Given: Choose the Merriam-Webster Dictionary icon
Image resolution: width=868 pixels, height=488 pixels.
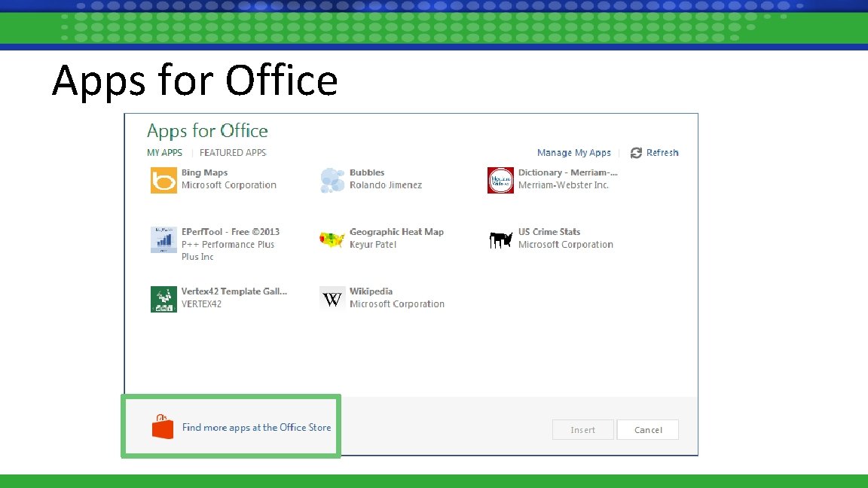Looking at the screenshot, I should [500, 181].
